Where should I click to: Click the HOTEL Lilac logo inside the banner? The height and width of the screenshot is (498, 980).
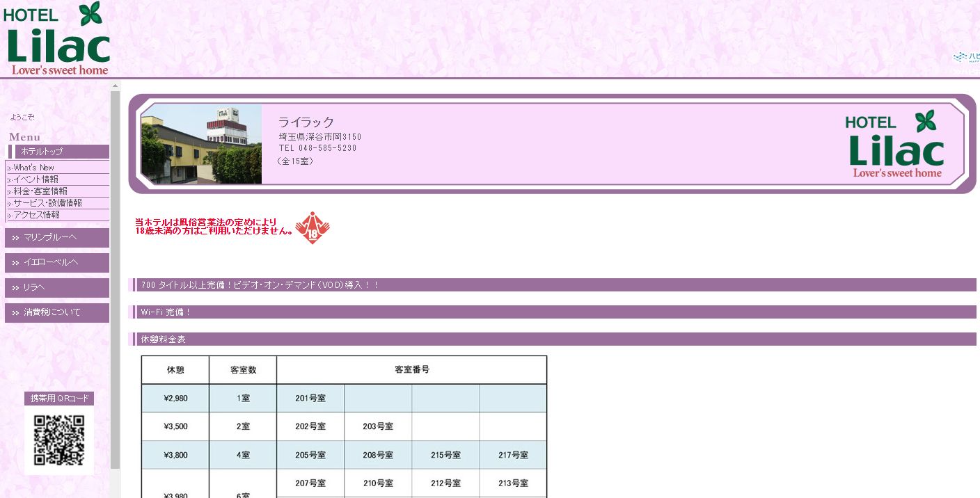pyautogui.click(x=894, y=144)
